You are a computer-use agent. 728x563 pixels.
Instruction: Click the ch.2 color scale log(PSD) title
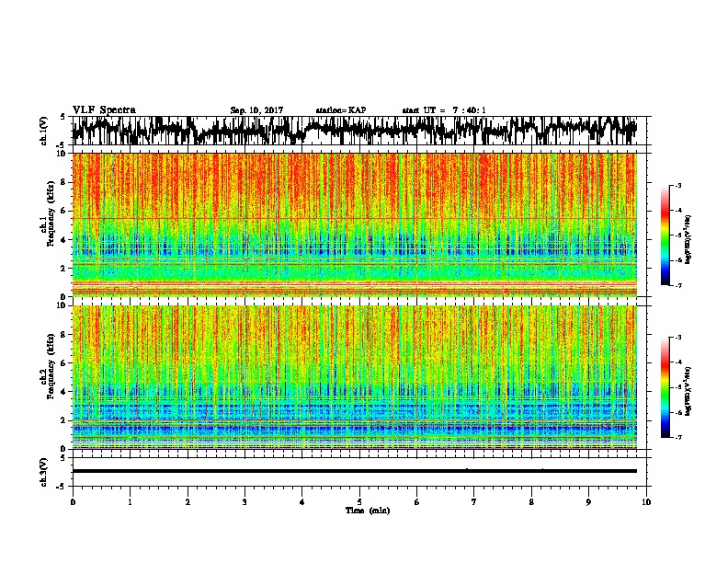pos(688,391)
